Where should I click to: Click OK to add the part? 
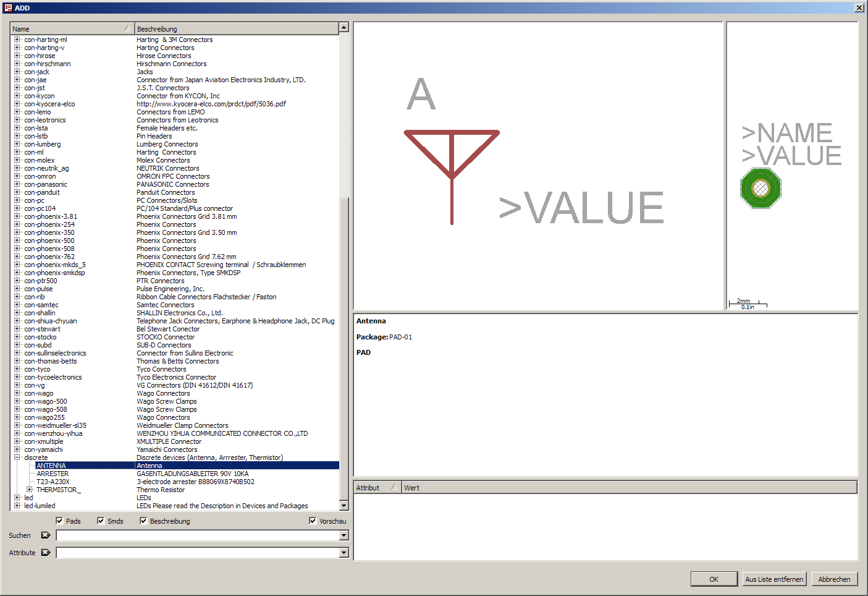tap(714, 579)
